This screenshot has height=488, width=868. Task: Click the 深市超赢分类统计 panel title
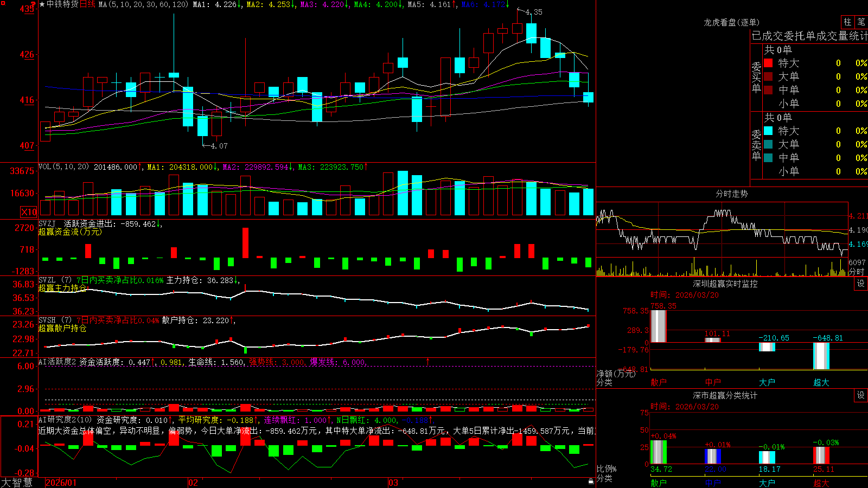coord(725,395)
